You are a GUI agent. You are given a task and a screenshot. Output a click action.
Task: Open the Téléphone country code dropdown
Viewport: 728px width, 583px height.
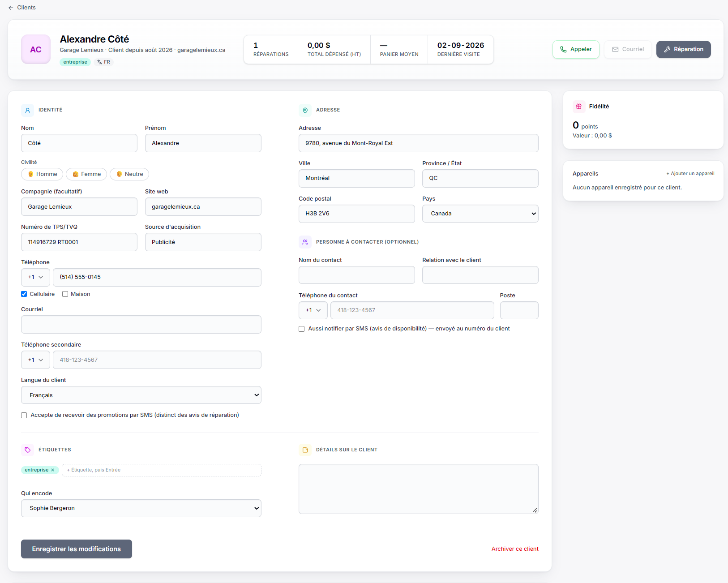(x=35, y=278)
